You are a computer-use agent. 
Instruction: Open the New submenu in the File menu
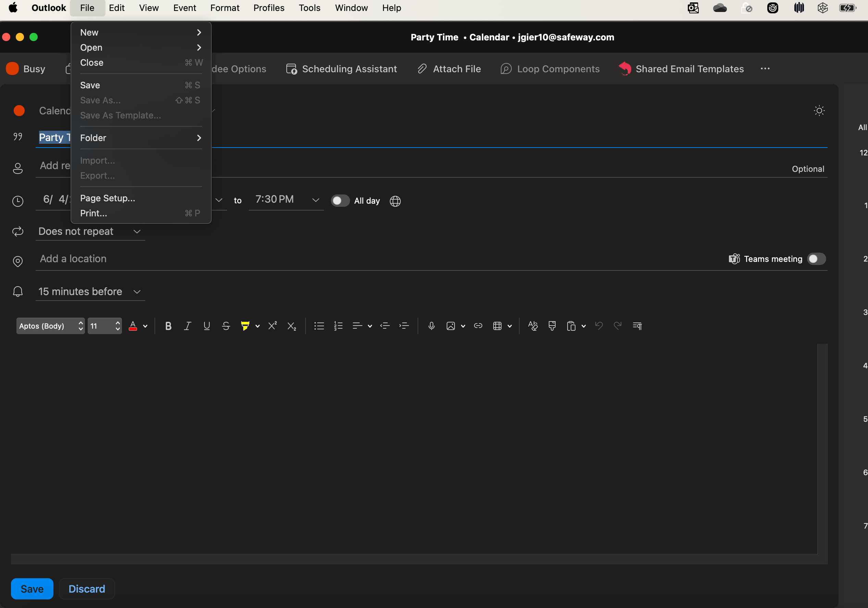(141, 33)
